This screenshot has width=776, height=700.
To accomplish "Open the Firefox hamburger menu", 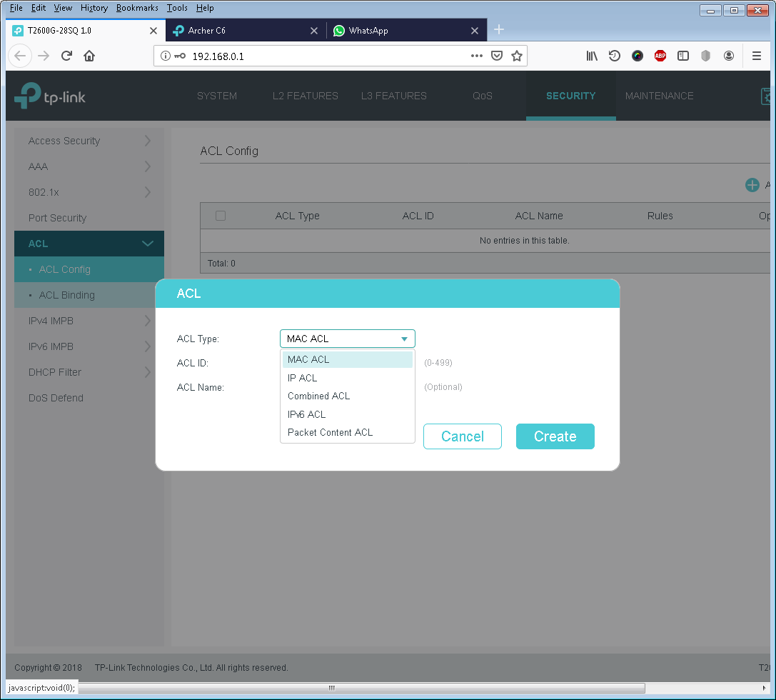I will point(757,56).
